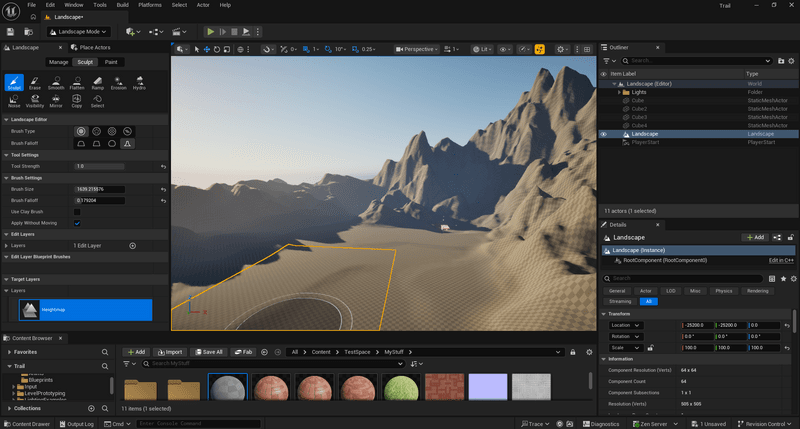Open the Place Actors tab
This screenshot has height=429, width=800.
91,47
